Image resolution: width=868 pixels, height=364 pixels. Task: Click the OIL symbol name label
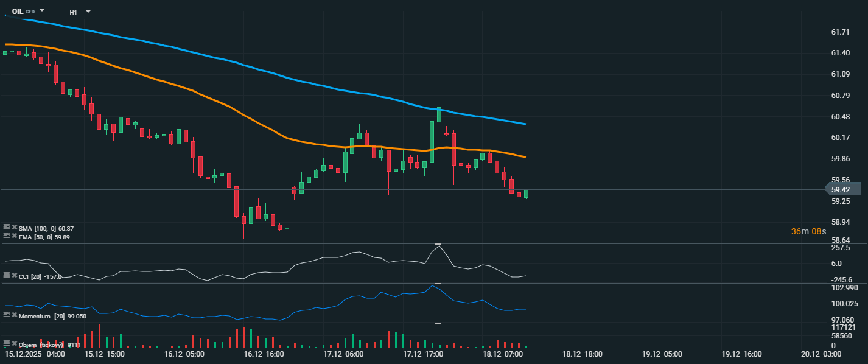[18, 12]
